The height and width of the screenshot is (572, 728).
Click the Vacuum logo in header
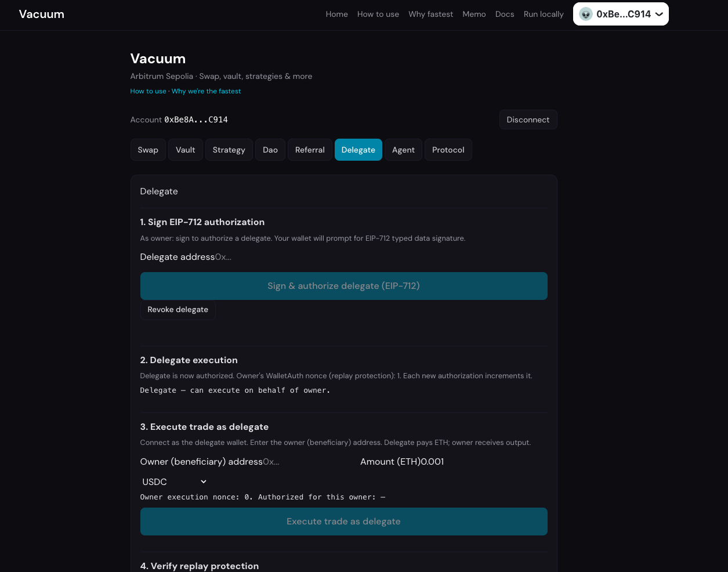(x=42, y=14)
